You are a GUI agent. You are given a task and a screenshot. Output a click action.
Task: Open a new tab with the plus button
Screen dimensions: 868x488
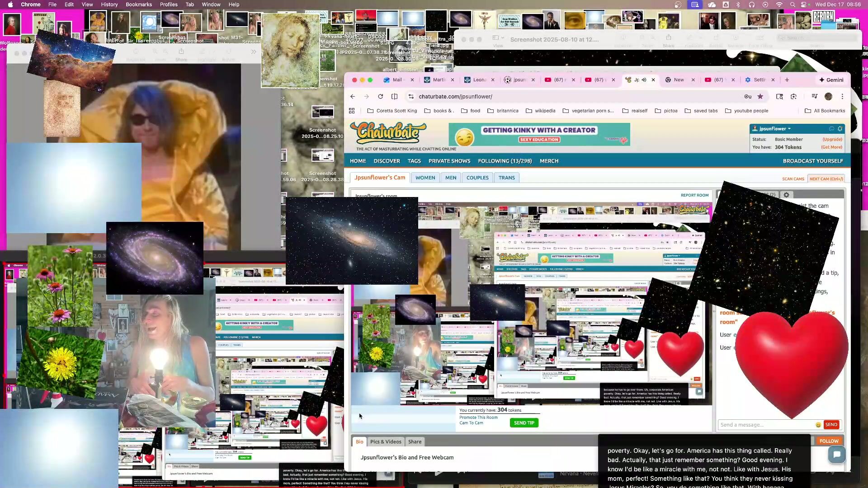click(x=787, y=80)
